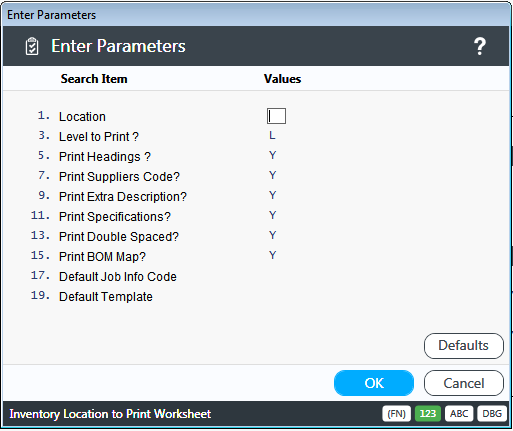Image resolution: width=513 pixels, height=431 pixels.
Task: Select the Print Extra Description row
Action: point(153,196)
